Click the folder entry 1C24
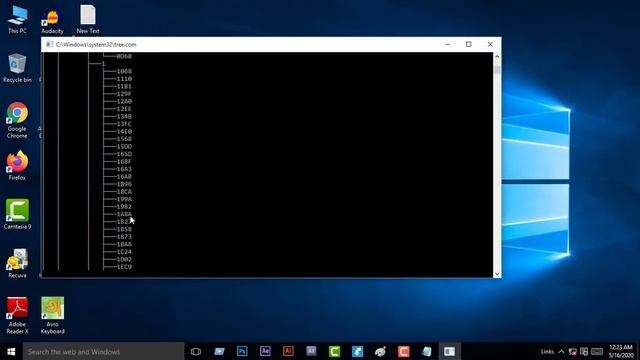Screen dimensions: 640x360 click(124, 252)
